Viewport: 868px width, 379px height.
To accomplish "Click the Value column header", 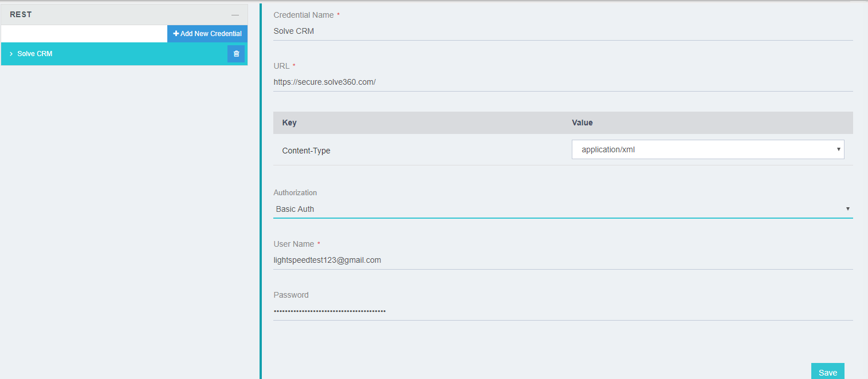I will (x=582, y=123).
